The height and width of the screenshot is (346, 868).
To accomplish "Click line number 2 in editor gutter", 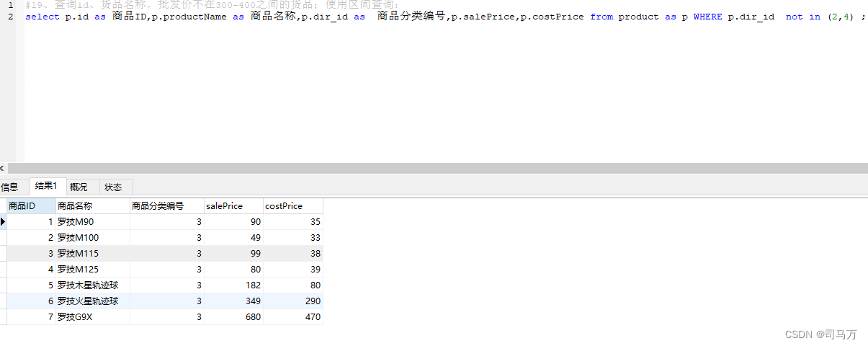I will 10,16.
